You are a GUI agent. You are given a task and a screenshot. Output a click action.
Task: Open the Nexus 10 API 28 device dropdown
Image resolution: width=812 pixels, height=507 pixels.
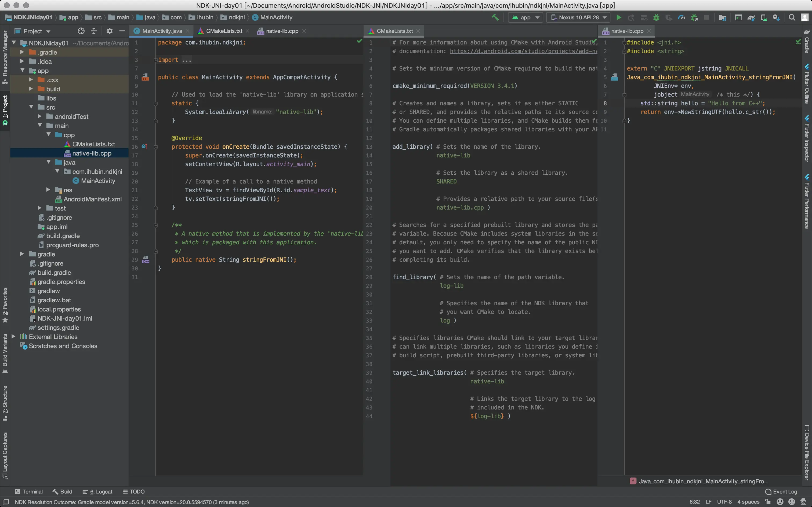click(578, 17)
